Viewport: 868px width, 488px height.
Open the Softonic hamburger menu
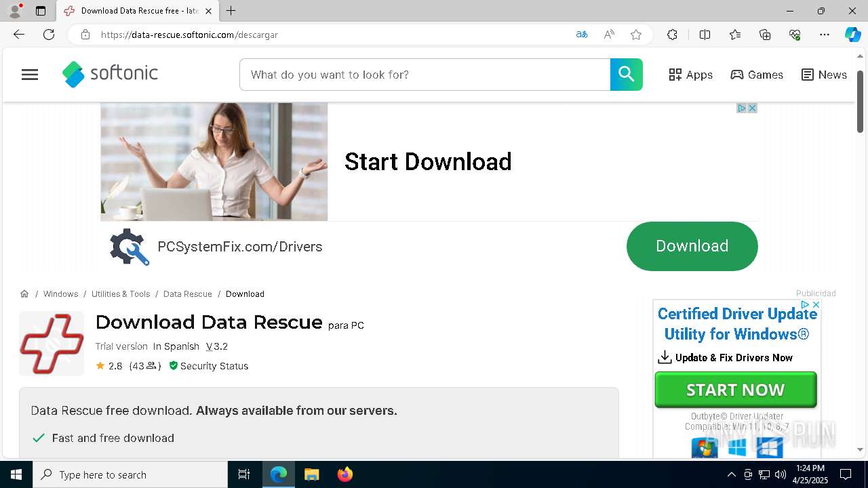pyautogui.click(x=30, y=75)
